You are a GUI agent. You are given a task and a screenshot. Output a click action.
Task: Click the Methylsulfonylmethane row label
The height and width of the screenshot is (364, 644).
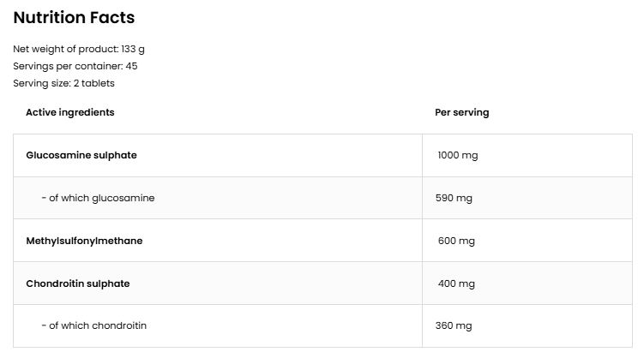[x=84, y=241]
